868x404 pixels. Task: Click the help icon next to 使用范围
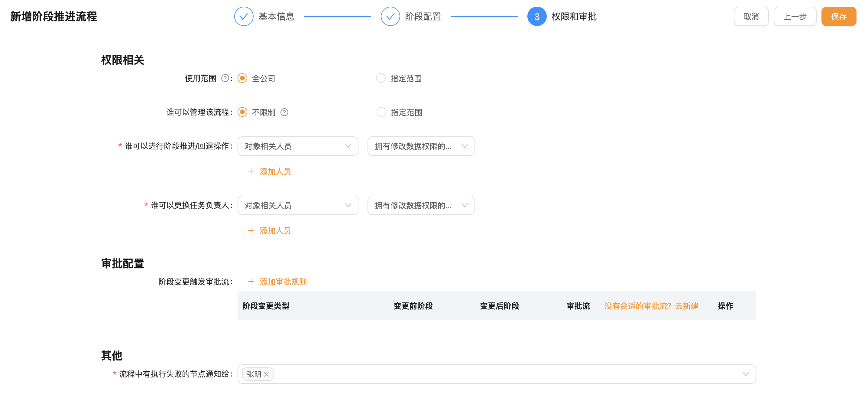(x=225, y=78)
